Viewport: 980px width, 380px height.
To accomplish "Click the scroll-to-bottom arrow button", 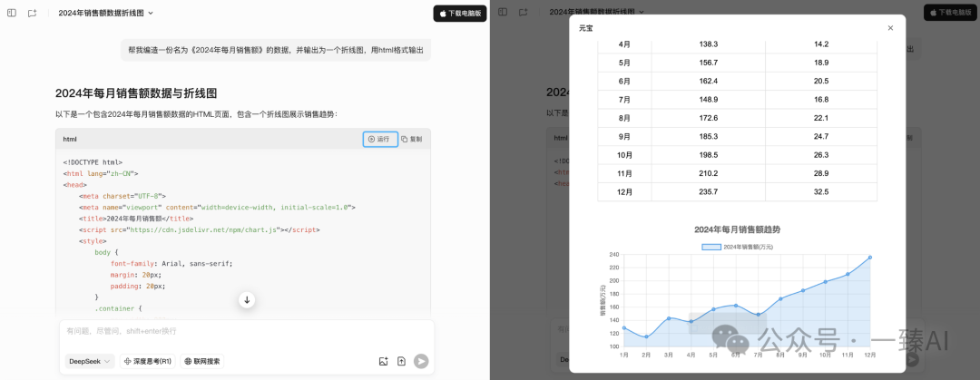I will 247,300.
